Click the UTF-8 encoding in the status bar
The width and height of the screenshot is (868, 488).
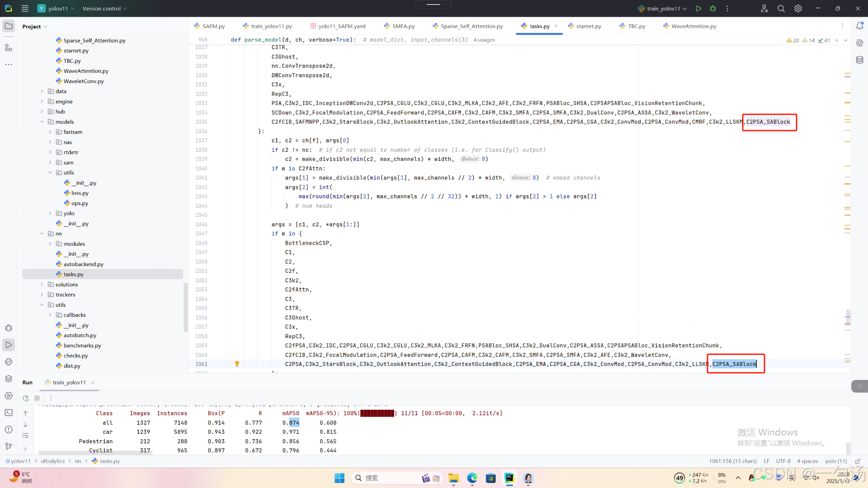pos(783,461)
